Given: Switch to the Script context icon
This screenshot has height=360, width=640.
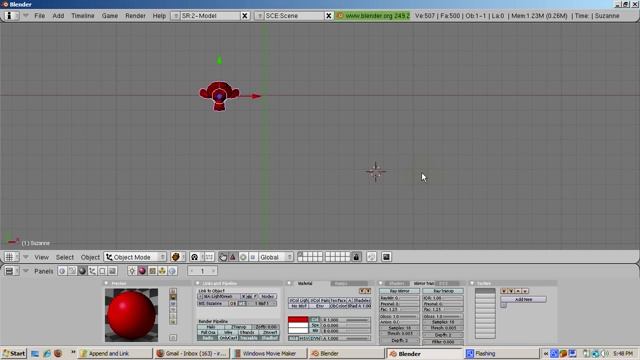Looking at the screenshot, I should click(72, 271).
